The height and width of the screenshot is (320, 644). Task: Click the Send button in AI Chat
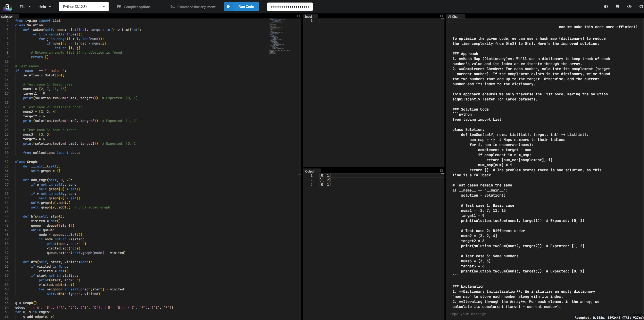point(636,314)
